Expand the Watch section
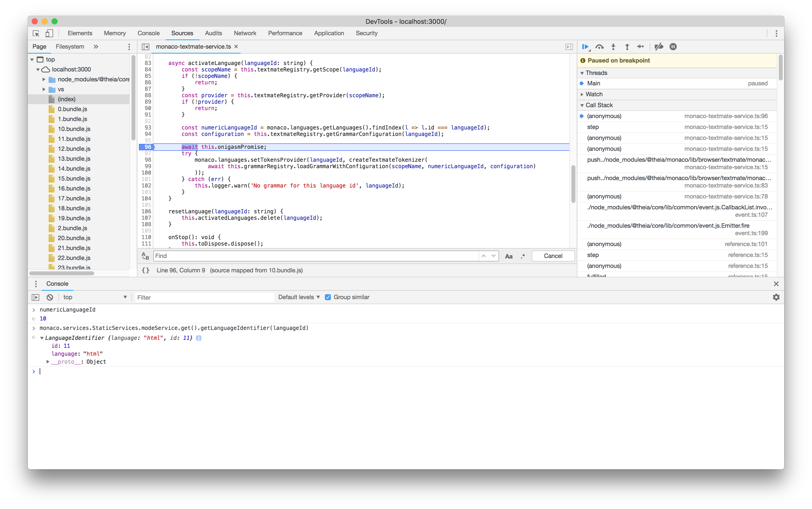Screen dimensions: 812x509 tap(583, 94)
